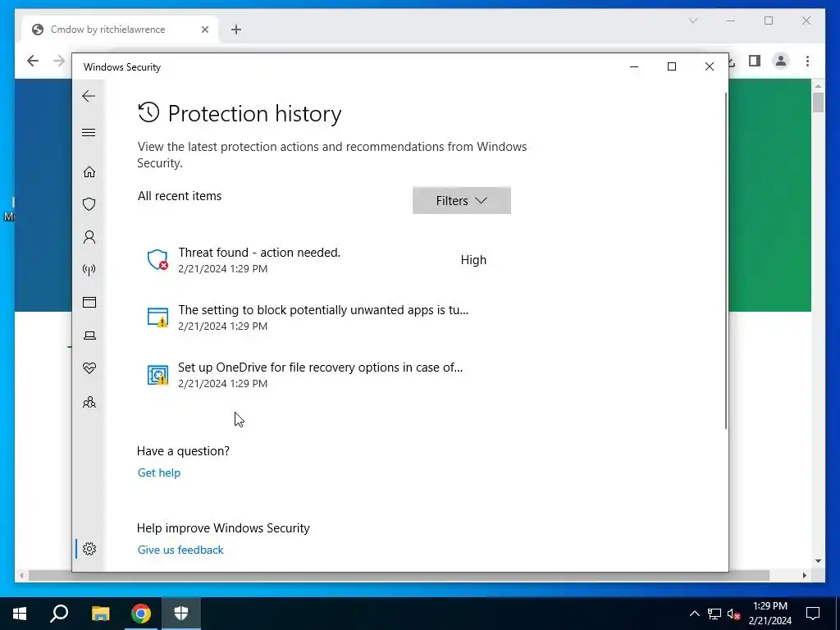Open App & browser control icon
Screen dimensions: 840x630
click(x=89, y=302)
